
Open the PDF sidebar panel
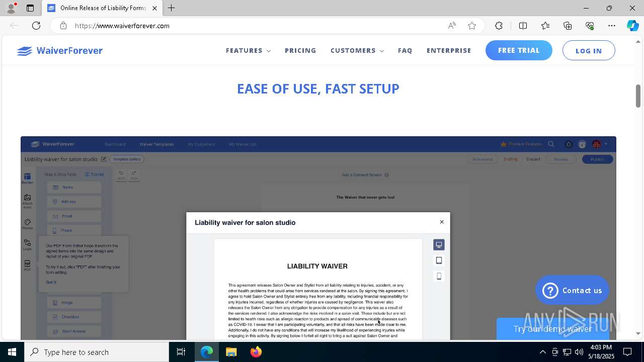27,266
